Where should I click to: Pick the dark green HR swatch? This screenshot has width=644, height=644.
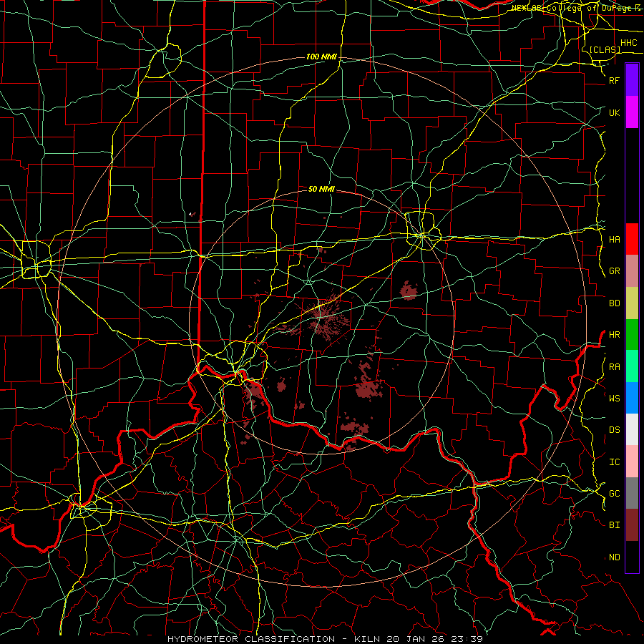pos(632,335)
